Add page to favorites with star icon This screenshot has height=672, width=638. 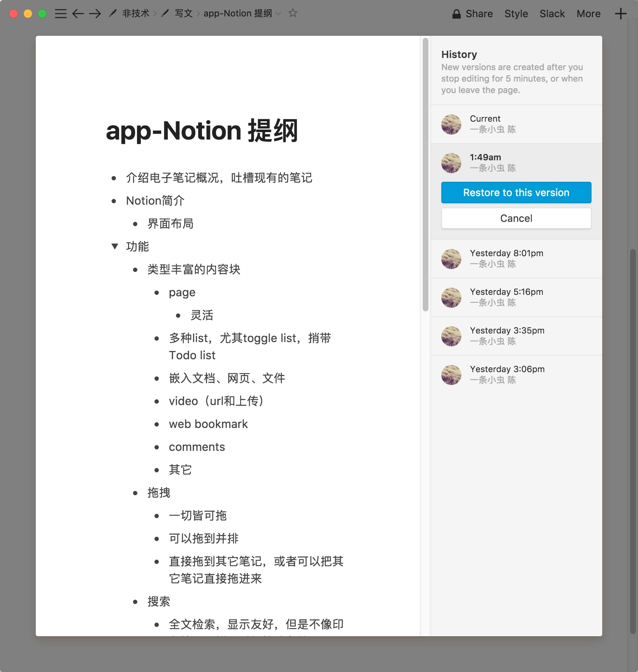coord(293,13)
